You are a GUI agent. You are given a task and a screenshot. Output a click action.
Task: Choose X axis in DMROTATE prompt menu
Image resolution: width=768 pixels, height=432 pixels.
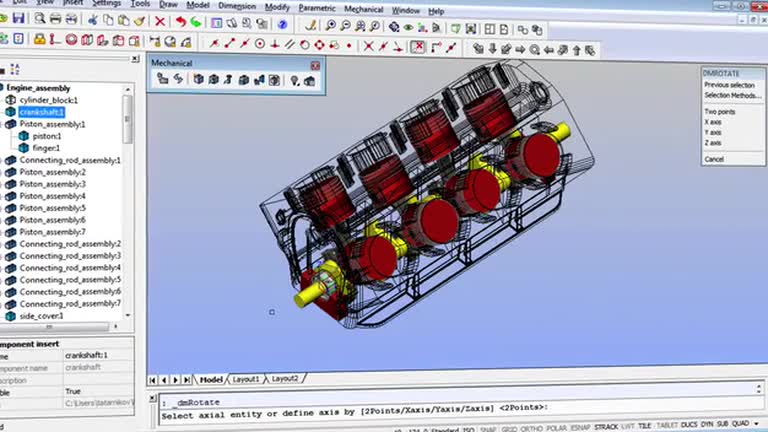[712, 122]
